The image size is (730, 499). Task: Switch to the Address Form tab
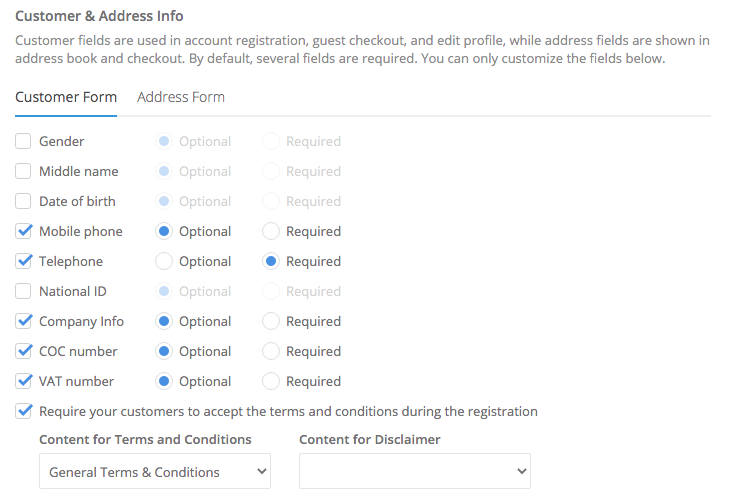(181, 97)
